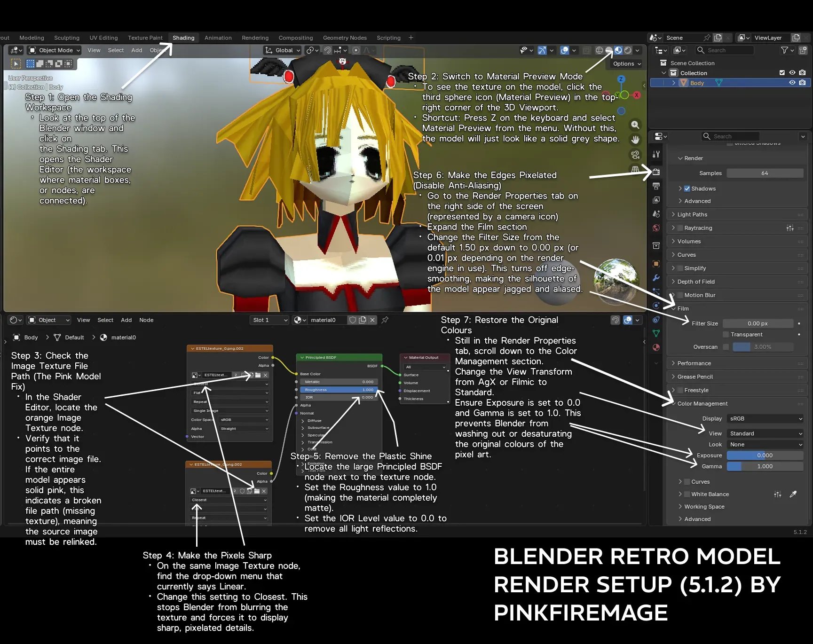
Task: Open the Modifiers properties tab
Action: point(656,278)
